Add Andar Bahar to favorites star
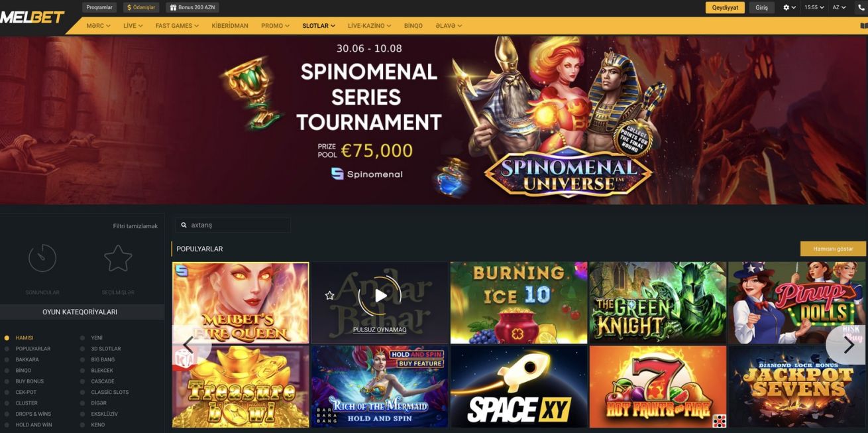Viewport: 868px width, 433px height. pos(329,295)
